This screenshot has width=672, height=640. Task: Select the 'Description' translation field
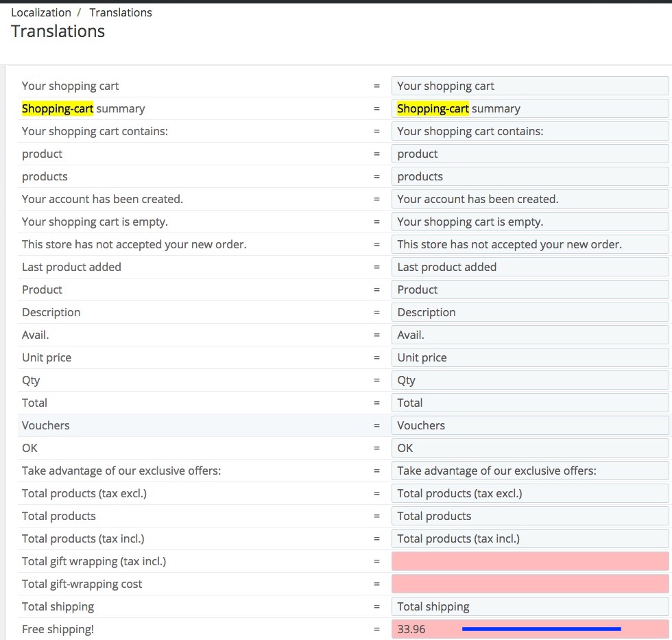pos(530,312)
